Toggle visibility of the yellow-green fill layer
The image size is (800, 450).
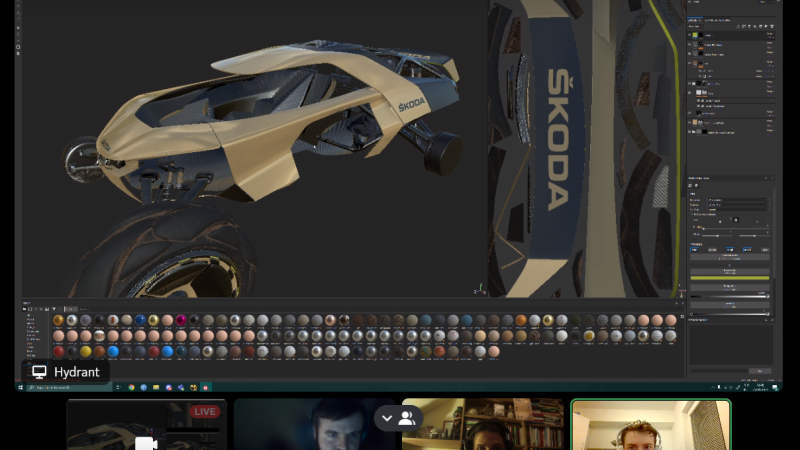pos(689,35)
